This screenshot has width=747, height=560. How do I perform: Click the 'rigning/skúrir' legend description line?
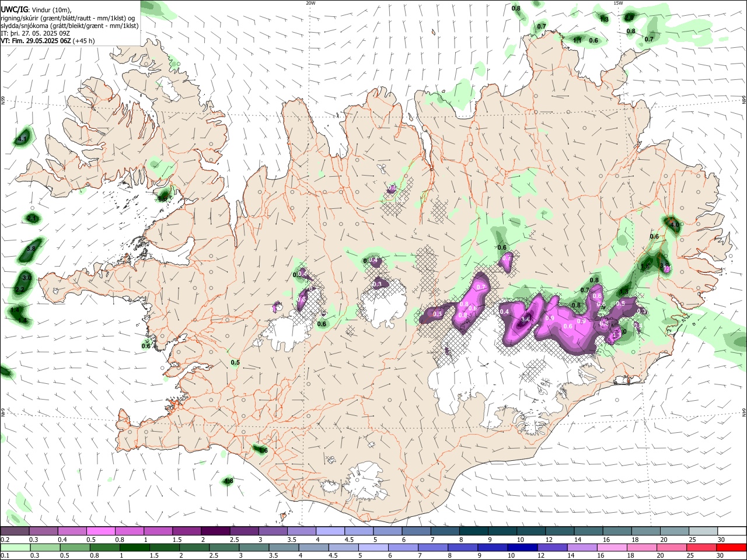tap(68, 18)
